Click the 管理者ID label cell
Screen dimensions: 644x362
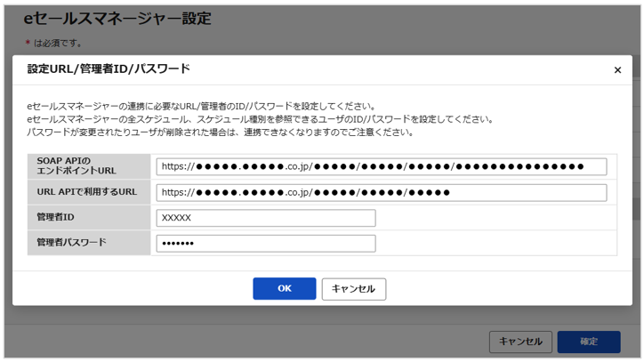point(89,217)
